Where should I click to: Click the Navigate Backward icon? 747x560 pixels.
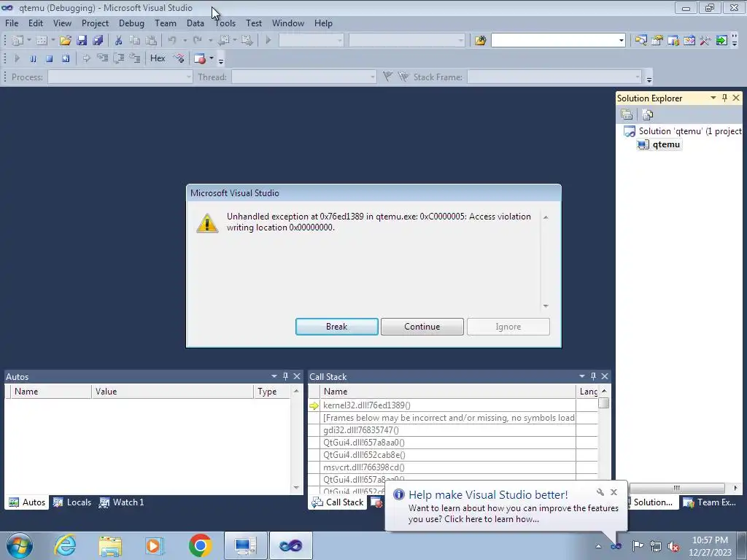[224, 41]
